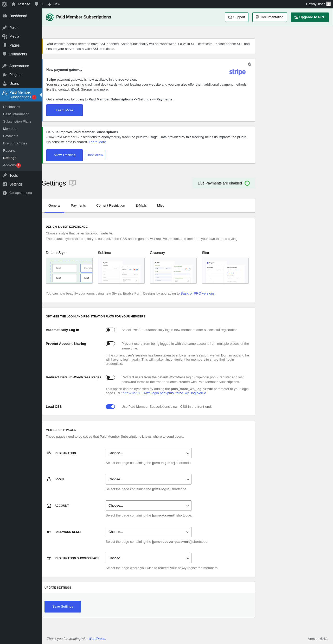Click the Plugins plug icon
Viewport: 333px width, 644px height.
(5, 75)
